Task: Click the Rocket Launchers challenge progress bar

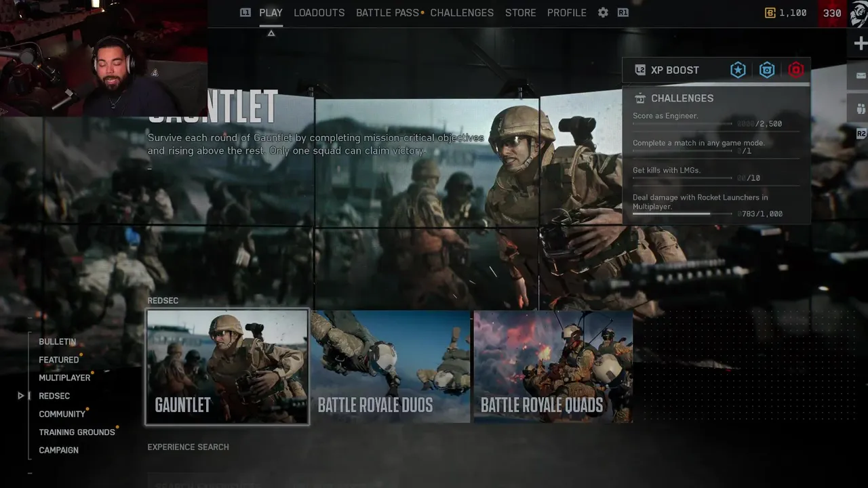Action: [682, 213]
